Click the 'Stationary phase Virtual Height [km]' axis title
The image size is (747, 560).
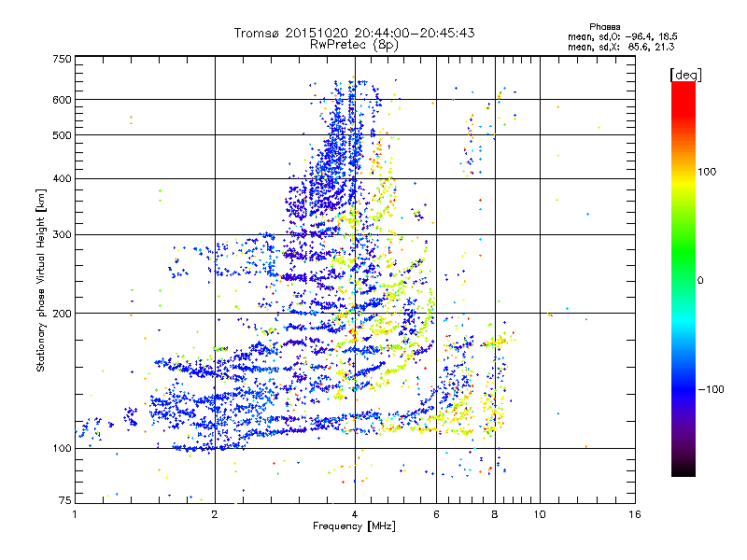click(41, 280)
